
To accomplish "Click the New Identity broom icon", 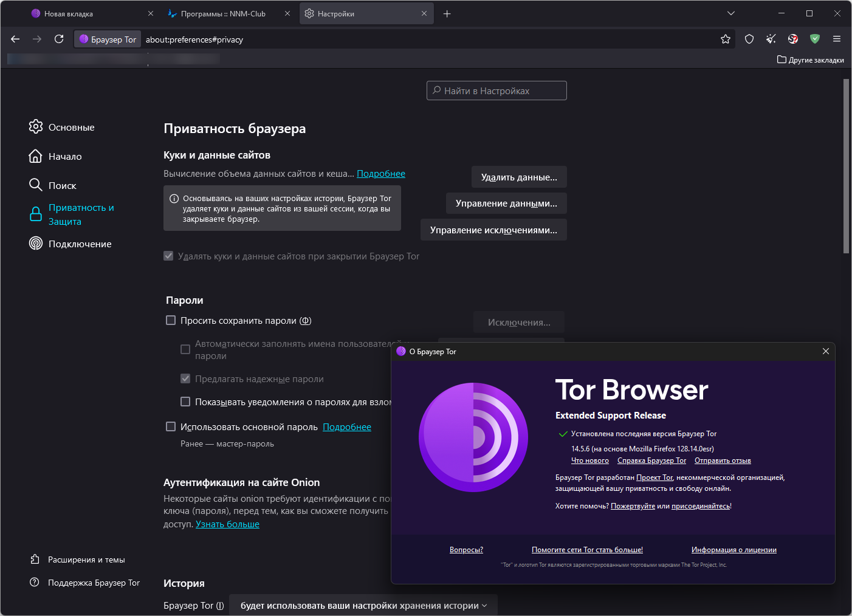I will (x=771, y=39).
